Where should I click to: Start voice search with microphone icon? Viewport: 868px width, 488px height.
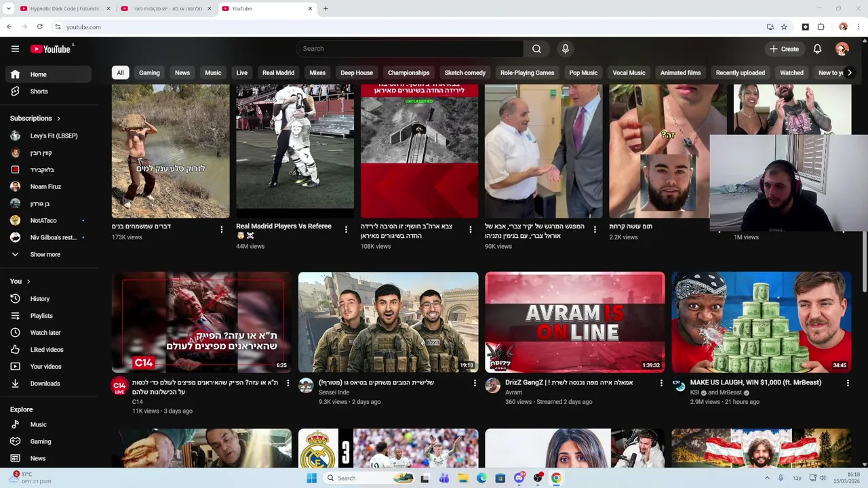coord(565,49)
